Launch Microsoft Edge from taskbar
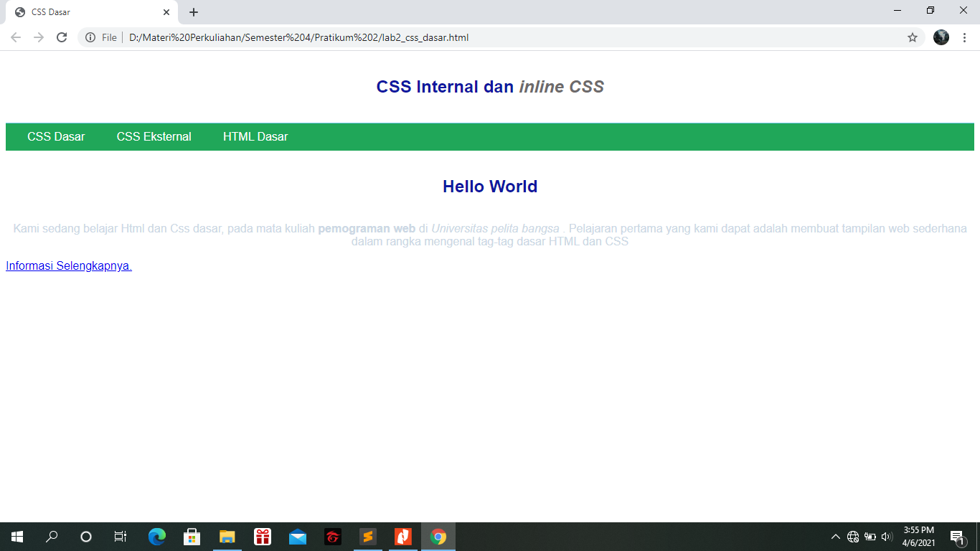The image size is (980, 551). click(x=157, y=537)
